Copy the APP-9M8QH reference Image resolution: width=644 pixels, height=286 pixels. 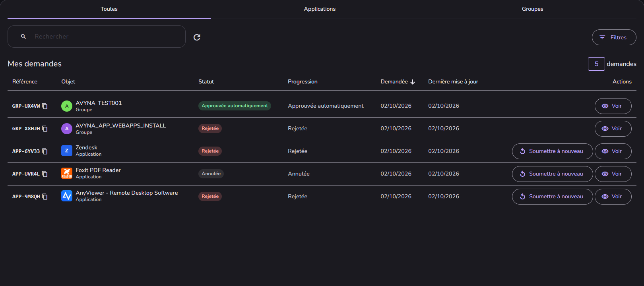pos(45,197)
